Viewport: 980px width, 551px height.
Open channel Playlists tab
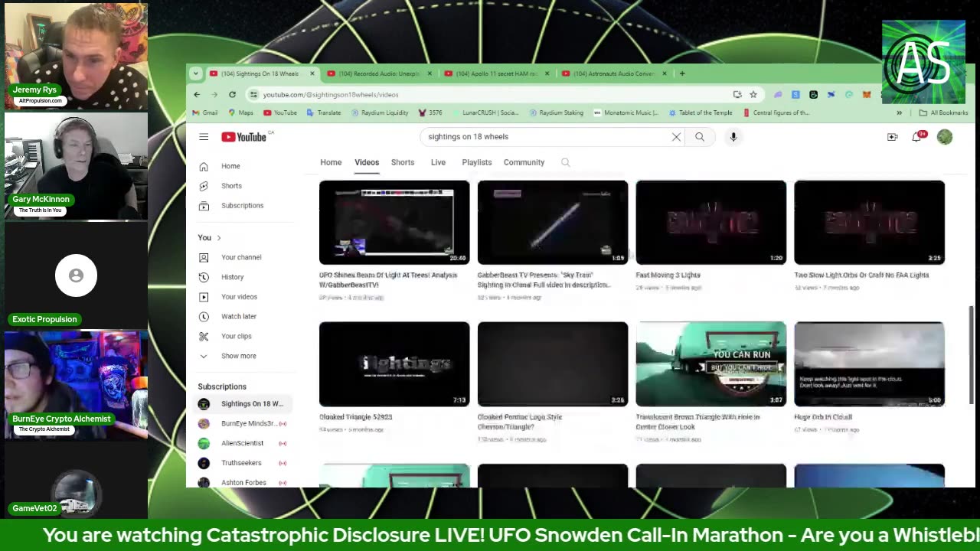[477, 162]
